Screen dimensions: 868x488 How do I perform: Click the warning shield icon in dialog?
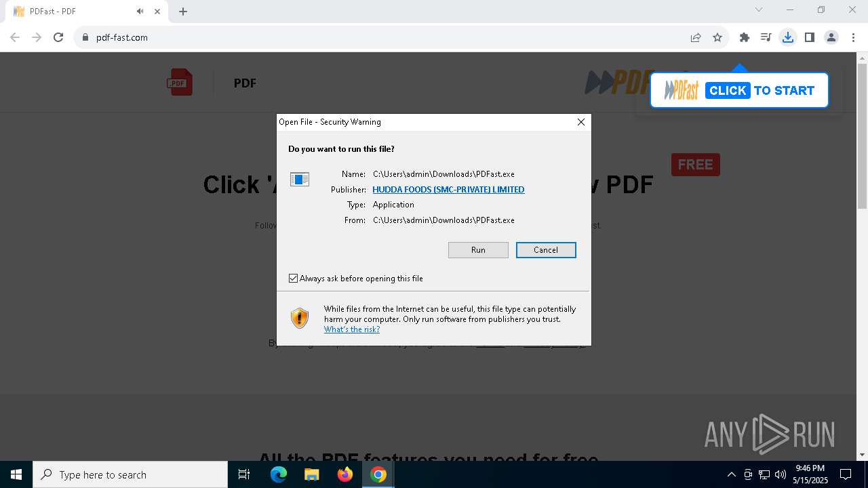[x=300, y=318]
